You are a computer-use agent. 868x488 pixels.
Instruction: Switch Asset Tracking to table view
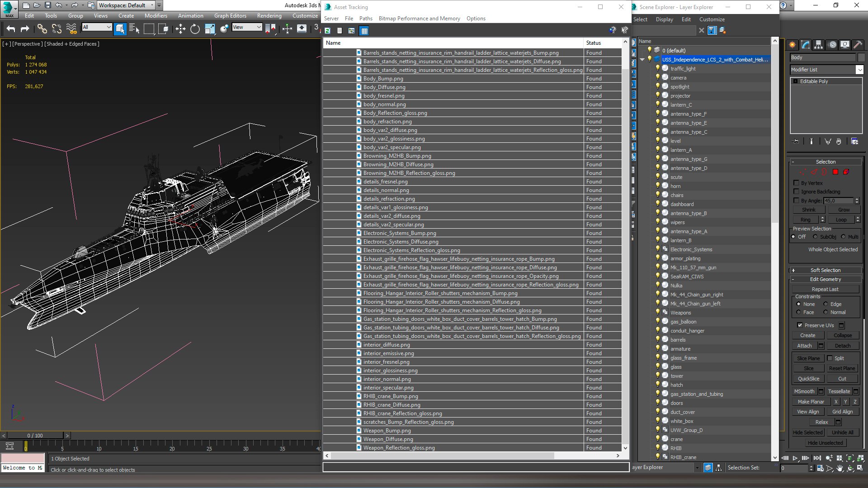364,31
